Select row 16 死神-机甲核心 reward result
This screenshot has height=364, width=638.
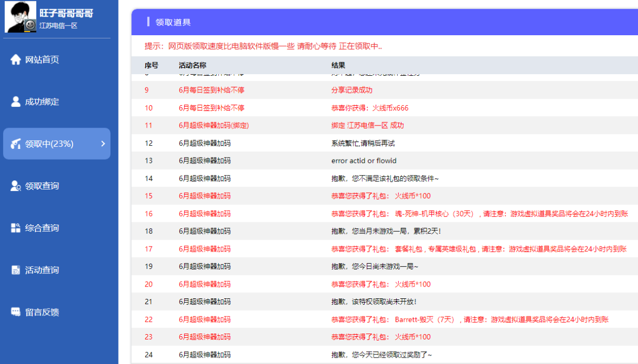click(479, 213)
